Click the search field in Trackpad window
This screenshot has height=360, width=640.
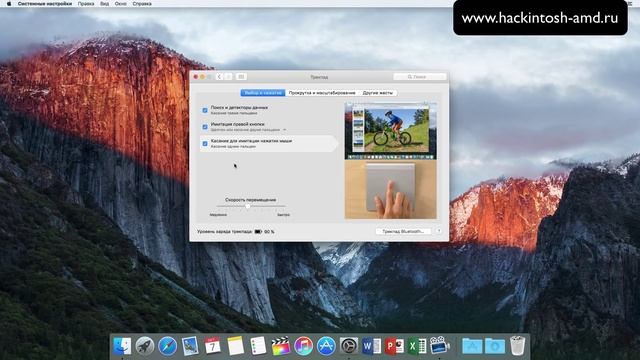(420, 77)
